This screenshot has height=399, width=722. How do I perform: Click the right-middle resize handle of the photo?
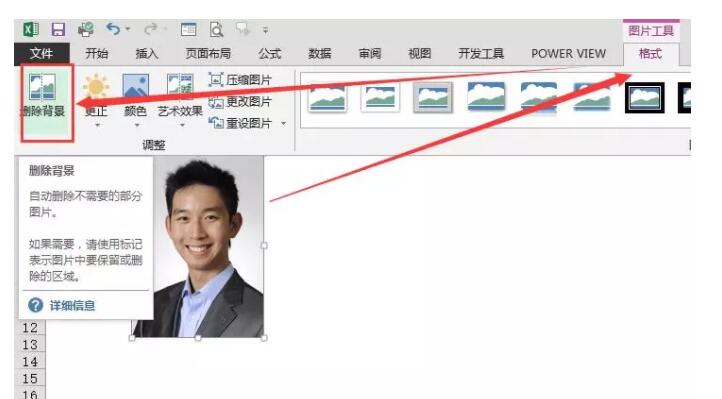point(264,246)
